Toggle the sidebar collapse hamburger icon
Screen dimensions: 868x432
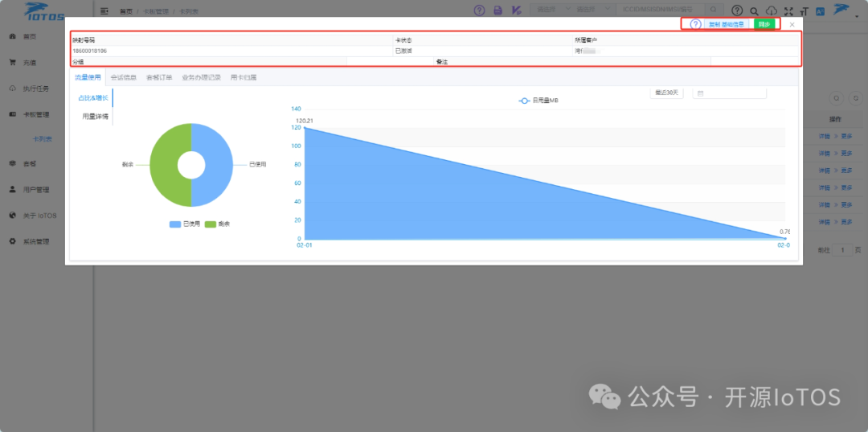click(104, 10)
